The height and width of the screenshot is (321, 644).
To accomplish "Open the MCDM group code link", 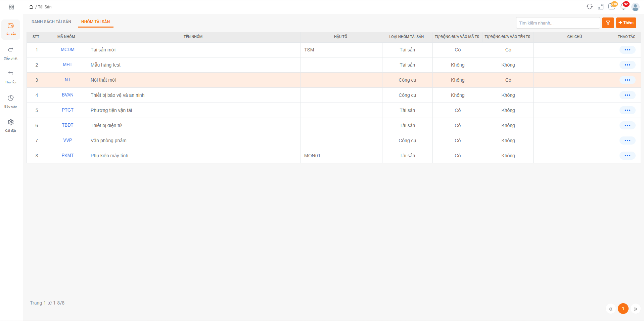I will pyautogui.click(x=67, y=50).
